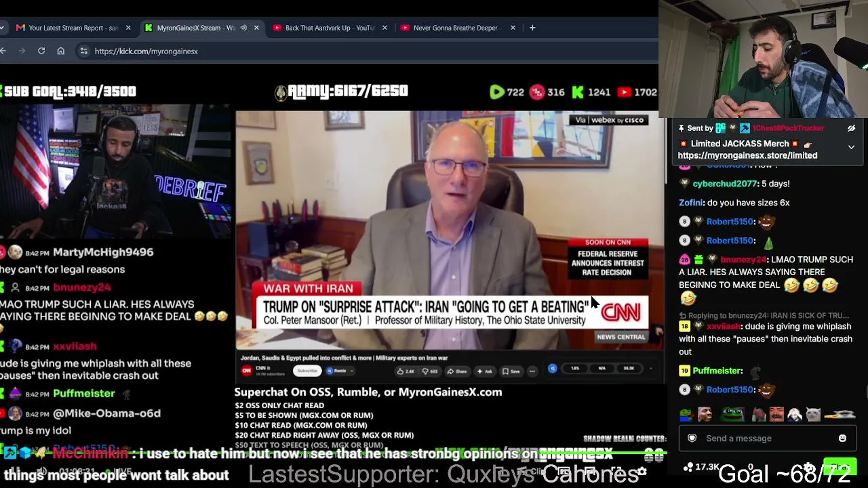Close the MyronGainesX Stream tab
868x488 pixels.
[x=256, y=28]
